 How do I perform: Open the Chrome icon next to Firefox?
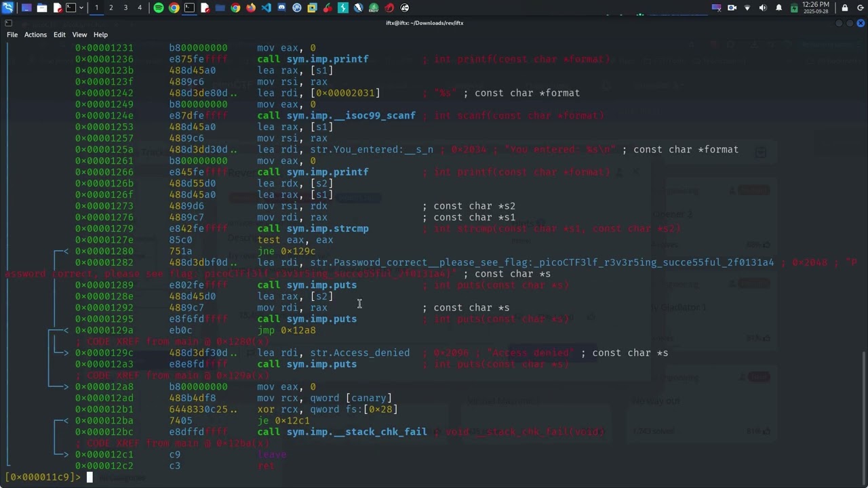pos(235,7)
